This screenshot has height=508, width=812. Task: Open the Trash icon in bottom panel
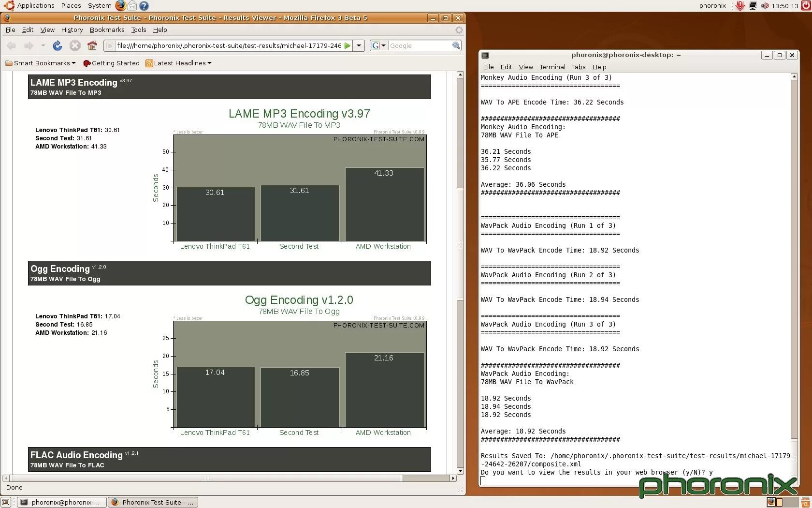click(805, 502)
